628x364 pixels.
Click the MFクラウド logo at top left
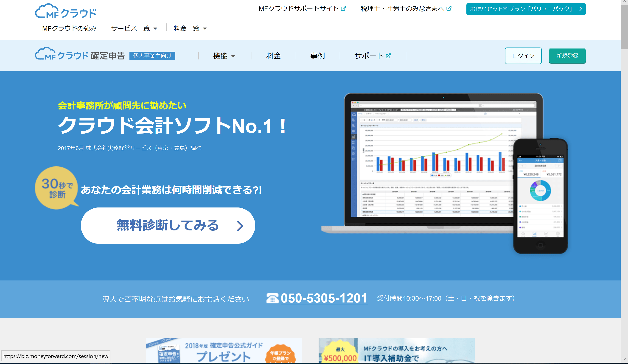tap(66, 11)
